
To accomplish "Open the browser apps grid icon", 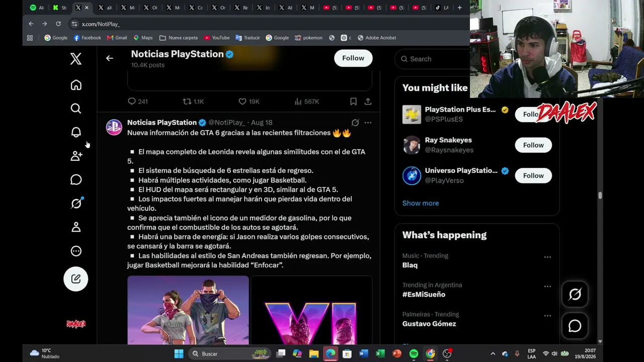I will click(x=30, y=38).
